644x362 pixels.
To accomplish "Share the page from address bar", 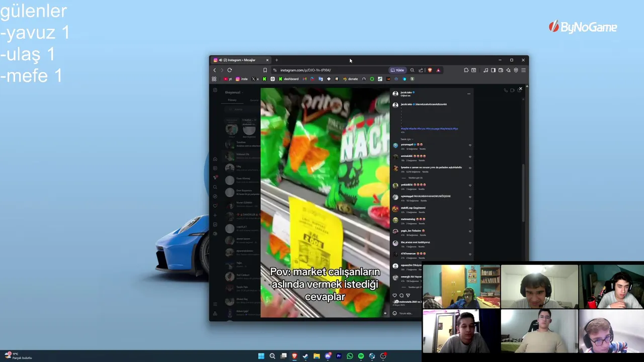I will 421,70.
